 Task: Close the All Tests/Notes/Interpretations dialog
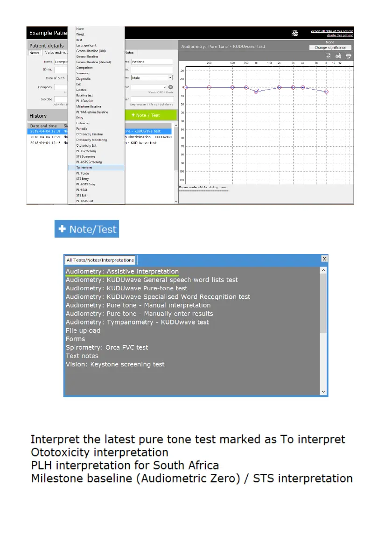click(324, 259)
